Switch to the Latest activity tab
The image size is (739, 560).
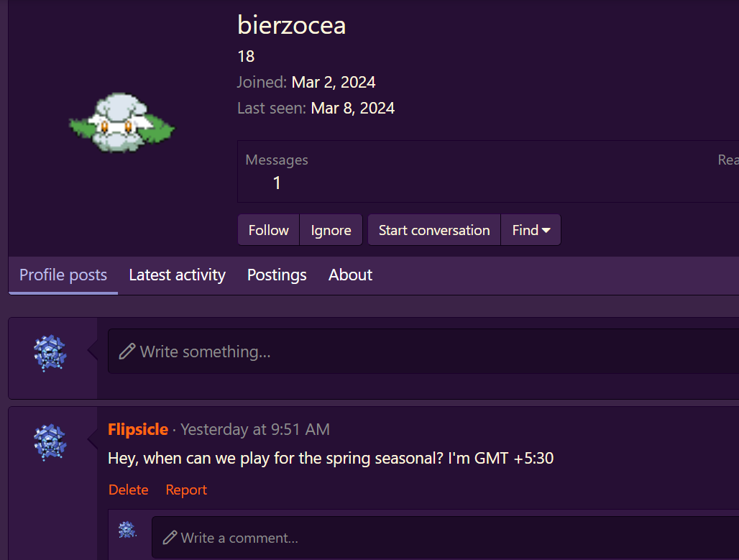178,275
